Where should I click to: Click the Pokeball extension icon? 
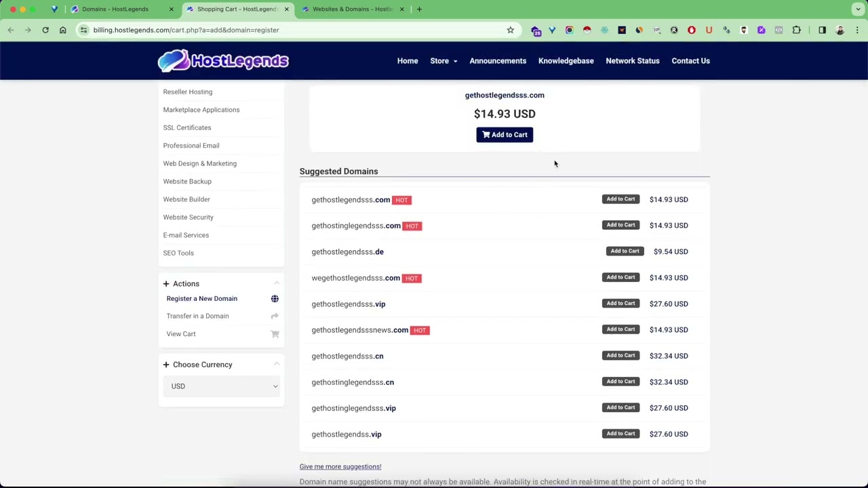pyautogui.click(x=587, y=30)
